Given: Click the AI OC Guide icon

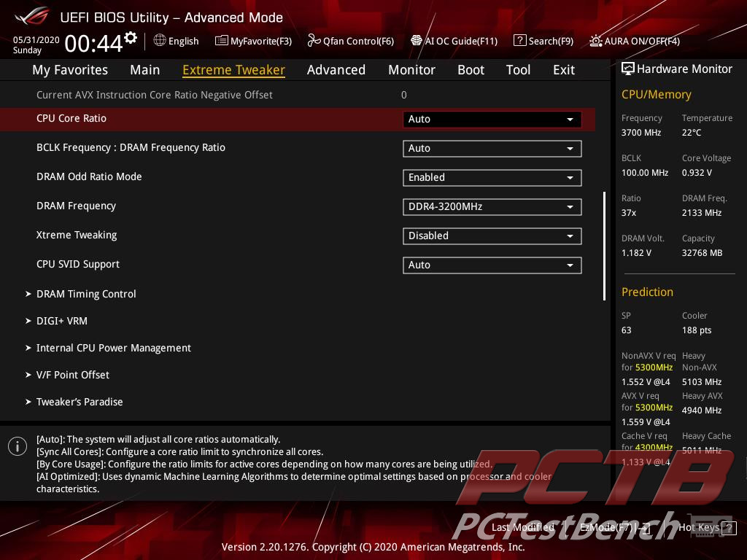Looking at the screenshot, I should pyautogui.click(x=417, y=41).
